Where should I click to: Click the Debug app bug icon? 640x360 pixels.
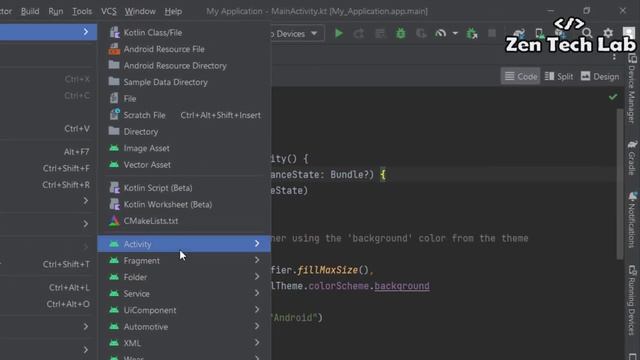tap(400, 33)
